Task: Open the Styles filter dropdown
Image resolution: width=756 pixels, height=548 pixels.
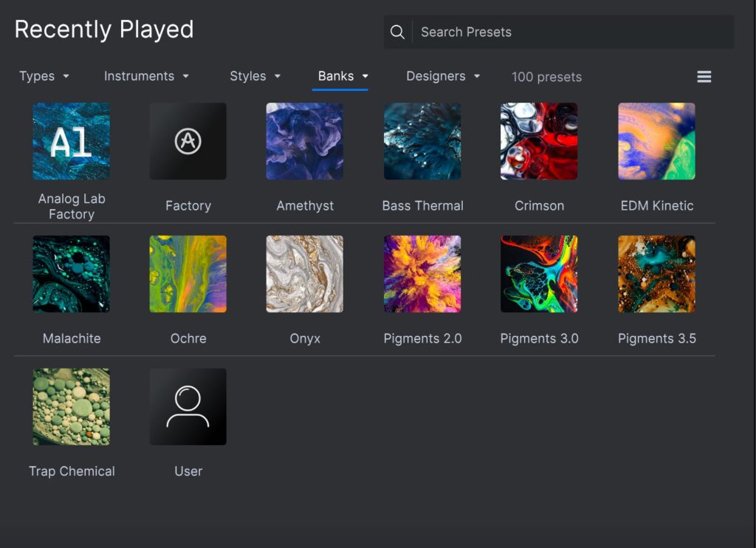Action: click(x=255, y=76)
